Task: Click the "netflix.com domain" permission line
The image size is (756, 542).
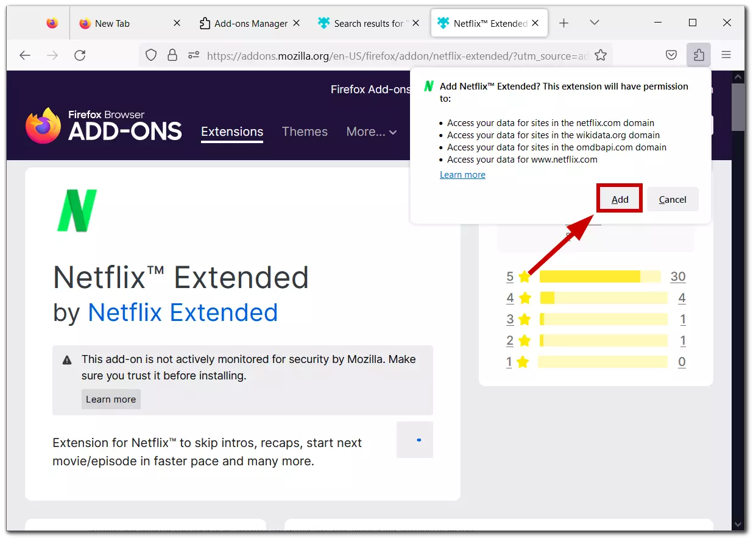Action: [x=551, y=123]
